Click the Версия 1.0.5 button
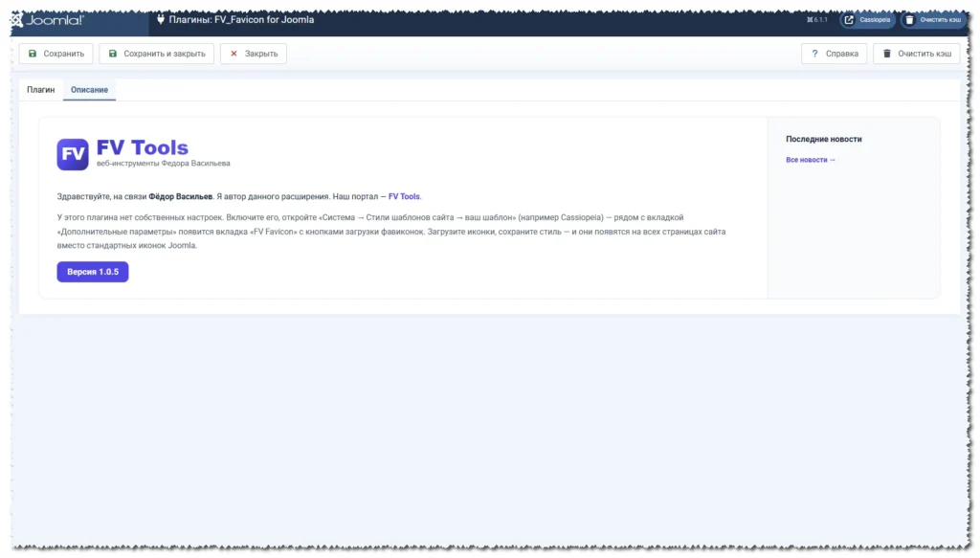The width and height of the screenshot is (980, 558). (93, 272)
